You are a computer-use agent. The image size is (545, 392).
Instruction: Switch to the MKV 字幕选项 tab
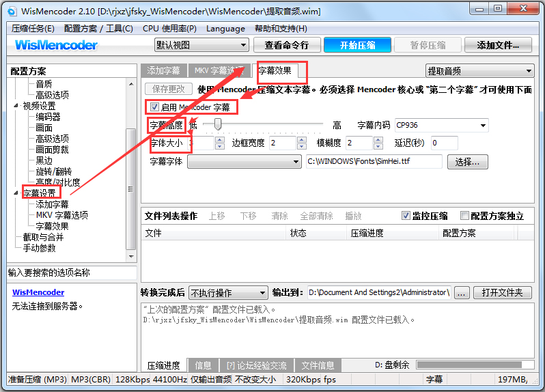(219, 71)
